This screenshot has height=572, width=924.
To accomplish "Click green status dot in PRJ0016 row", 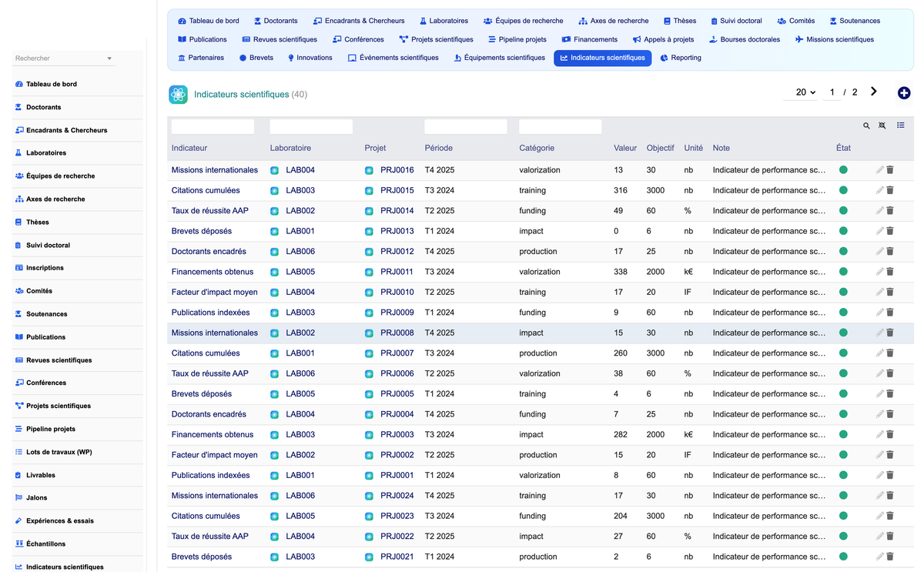I will click(x=843, y=170).
